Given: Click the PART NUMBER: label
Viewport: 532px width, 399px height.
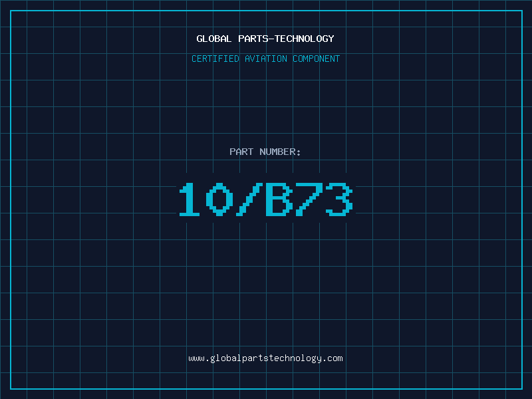Looking at the screenshot, I should pyautogui.click(x=265, y=152).
